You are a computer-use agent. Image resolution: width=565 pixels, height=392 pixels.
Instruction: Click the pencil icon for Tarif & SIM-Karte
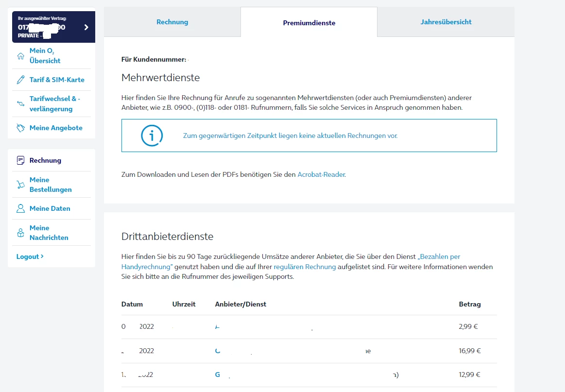coord(20,80)
